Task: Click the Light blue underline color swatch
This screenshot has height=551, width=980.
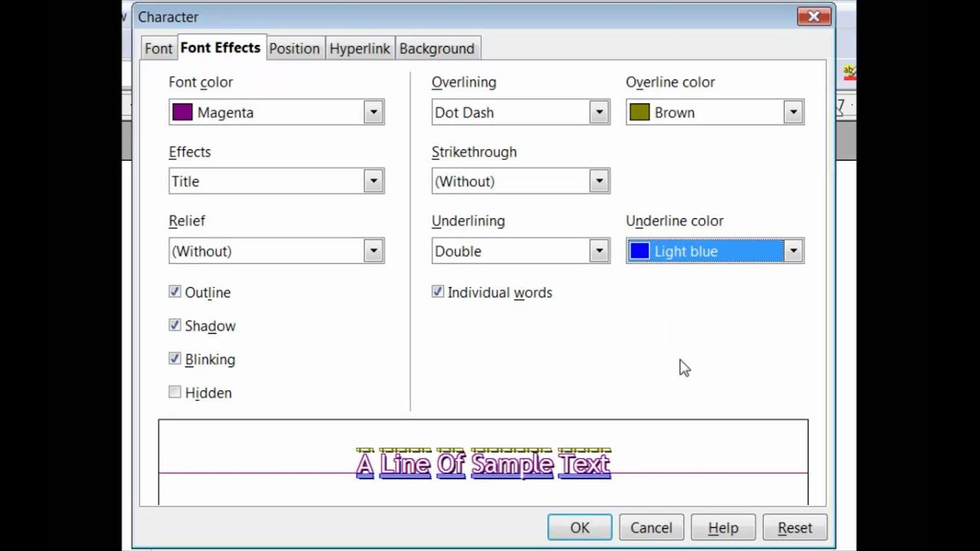Action: pos(639,251)
